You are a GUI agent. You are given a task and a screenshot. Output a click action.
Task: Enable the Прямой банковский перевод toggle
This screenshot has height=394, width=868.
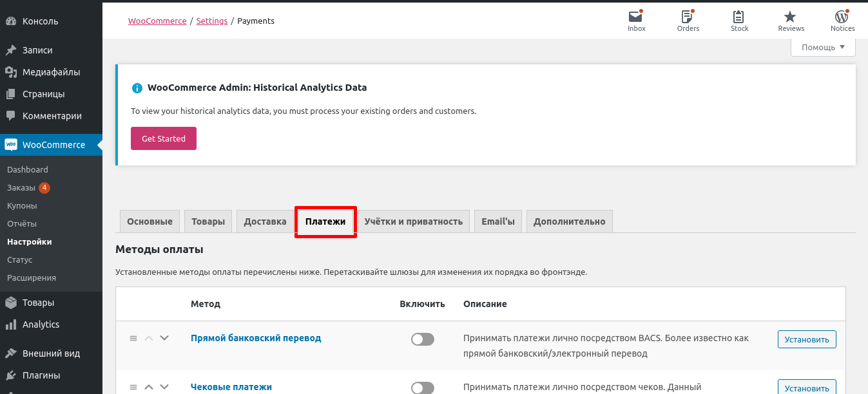point(423,339)
